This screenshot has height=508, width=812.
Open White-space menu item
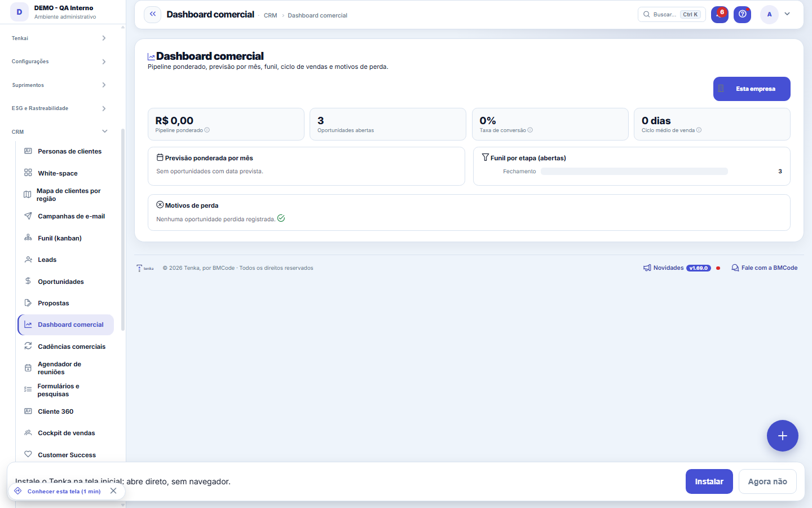point(66,173)
